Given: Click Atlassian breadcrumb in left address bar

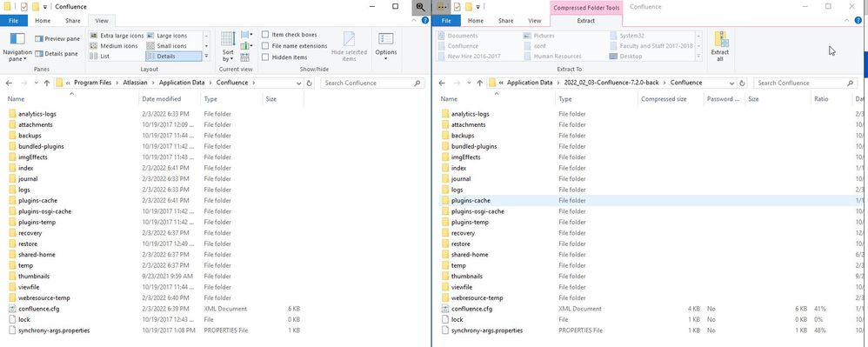Looking at the screenshot, I should 136,83.
